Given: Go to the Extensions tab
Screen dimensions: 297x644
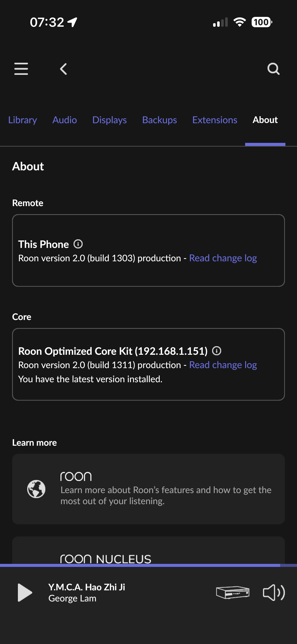Looking at the screenshot, I should coord(215,120).
